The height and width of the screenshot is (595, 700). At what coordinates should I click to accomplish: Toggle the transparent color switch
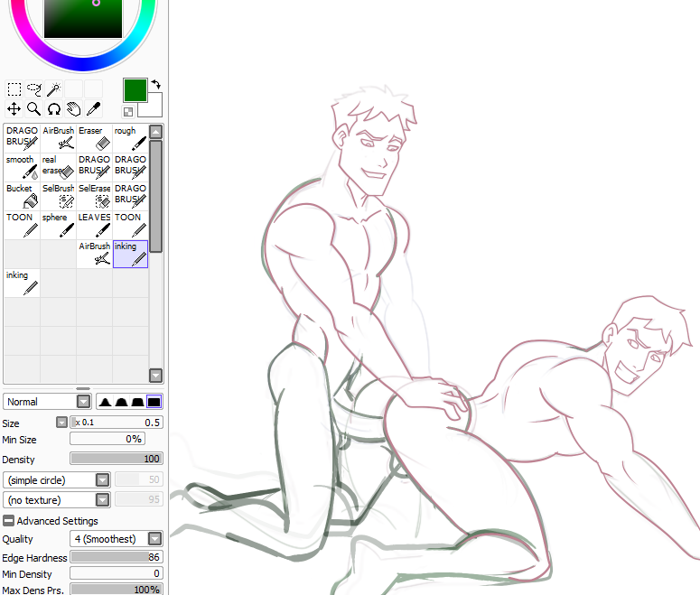pyautogui.click(x=128, y=112)
